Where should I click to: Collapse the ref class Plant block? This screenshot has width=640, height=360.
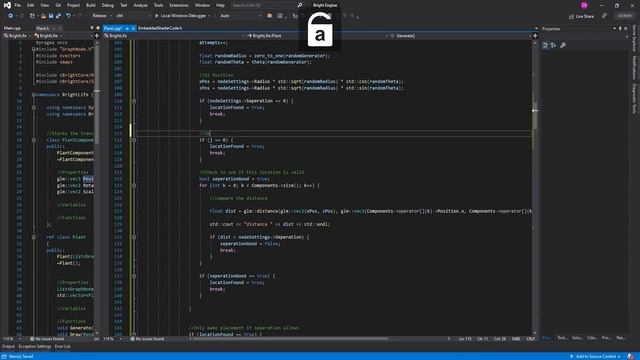34,237
